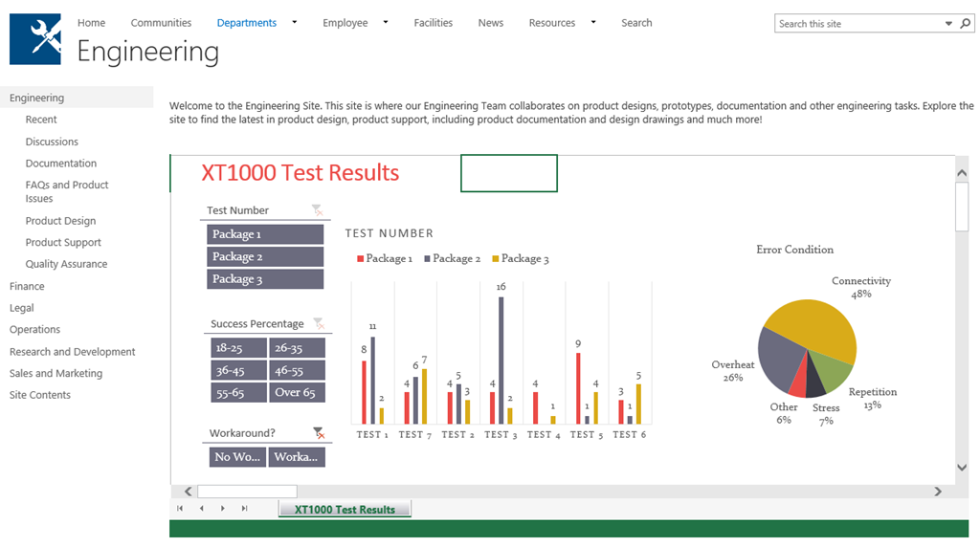Open the search scope dropdown arrow
This screenshot has height=547, width=980.
pos(948,24)
